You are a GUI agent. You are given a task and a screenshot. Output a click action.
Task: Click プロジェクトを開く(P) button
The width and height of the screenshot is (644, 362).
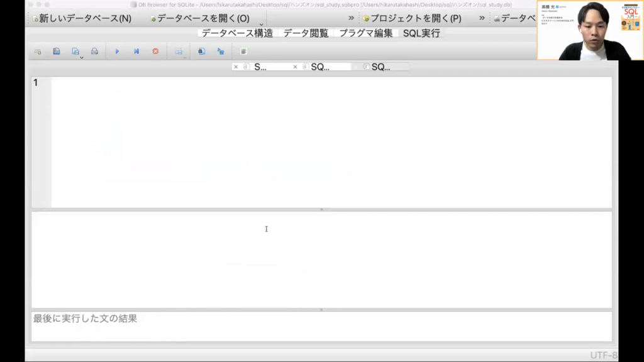[412, 18]
